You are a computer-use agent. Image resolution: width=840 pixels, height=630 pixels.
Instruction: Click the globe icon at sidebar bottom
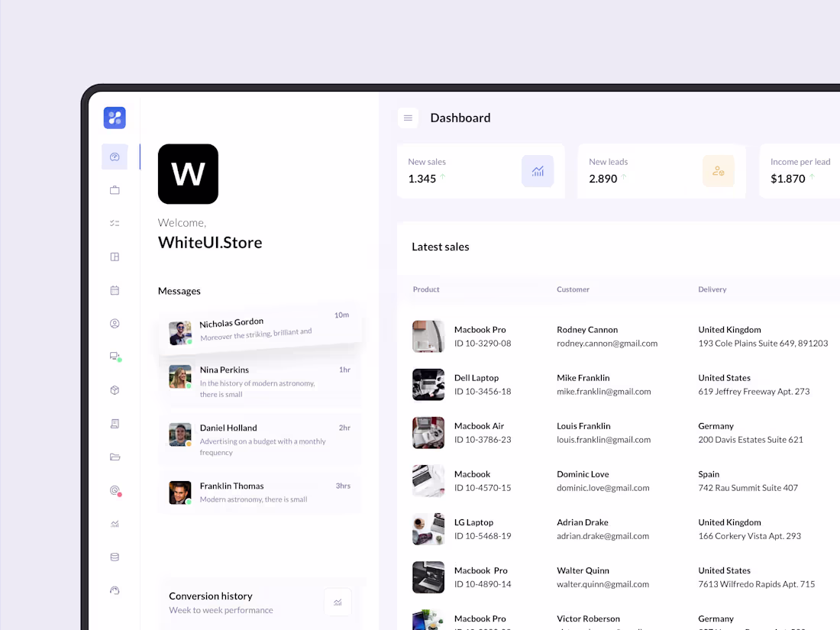click(x=115, y=590)
